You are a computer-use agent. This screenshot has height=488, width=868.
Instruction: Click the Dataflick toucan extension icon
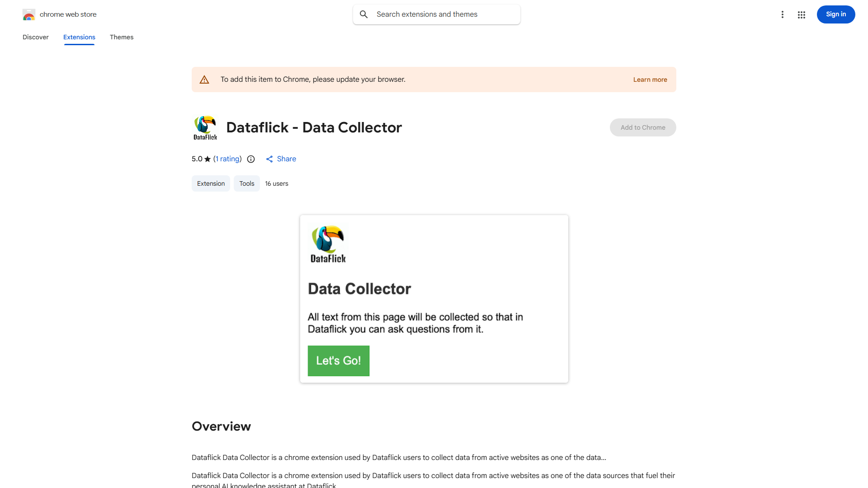pyautogui.click(x=205, y=127)
